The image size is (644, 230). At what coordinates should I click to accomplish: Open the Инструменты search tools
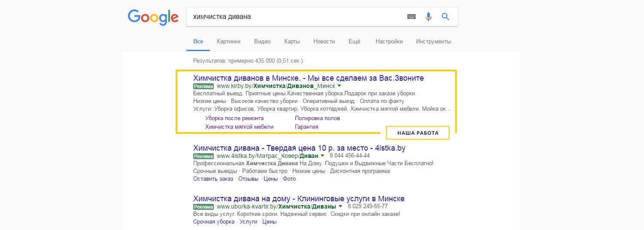click(433, 42)
